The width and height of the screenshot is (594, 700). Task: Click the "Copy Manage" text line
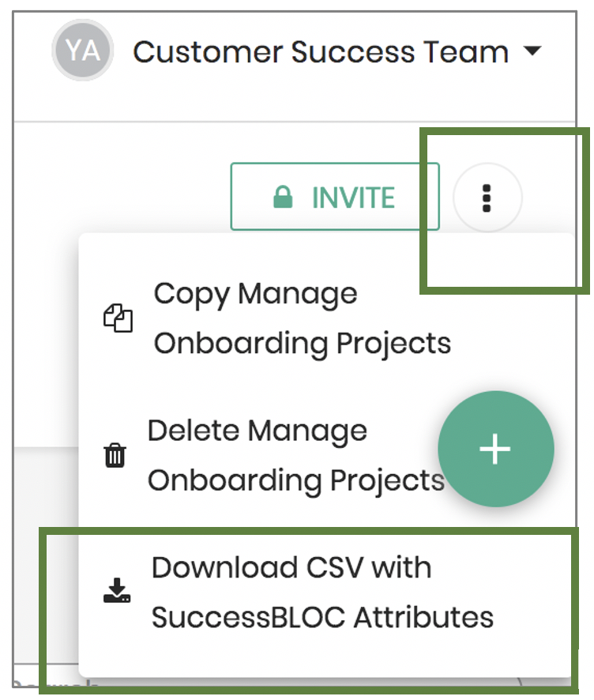255,295
